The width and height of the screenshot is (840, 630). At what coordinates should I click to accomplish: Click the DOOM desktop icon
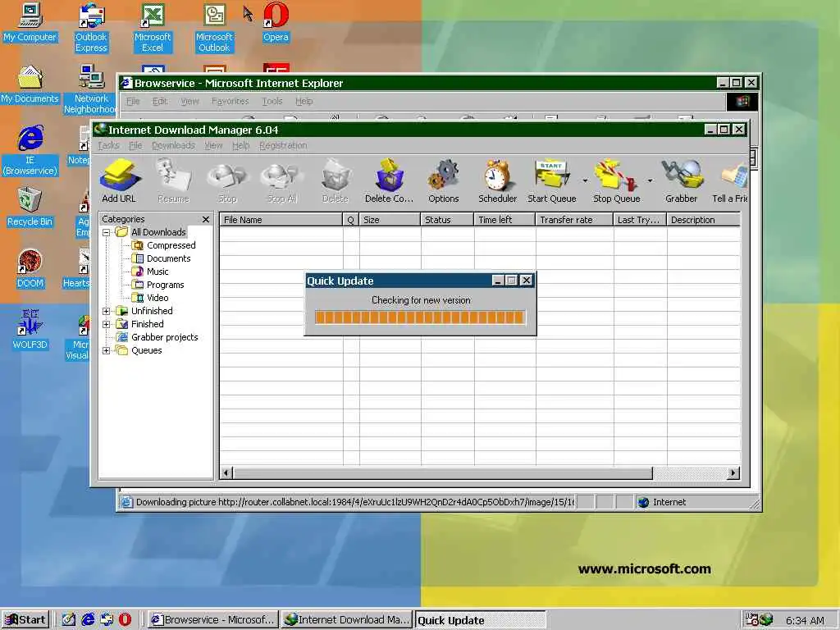(x=30, y=269)
